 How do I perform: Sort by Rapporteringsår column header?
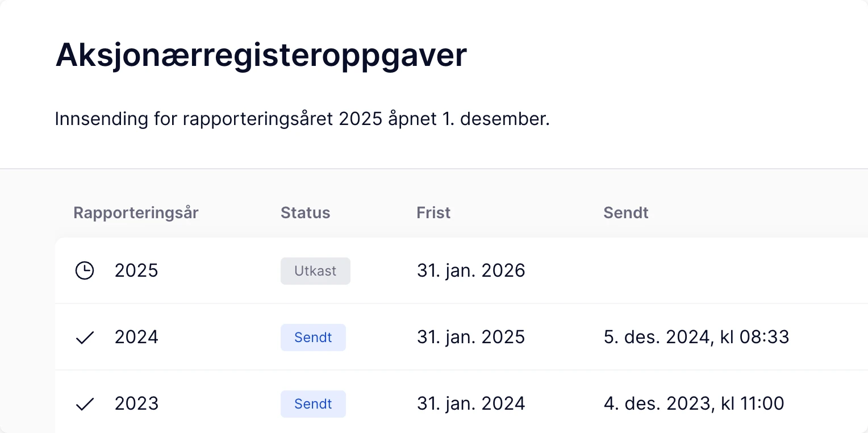136,213
